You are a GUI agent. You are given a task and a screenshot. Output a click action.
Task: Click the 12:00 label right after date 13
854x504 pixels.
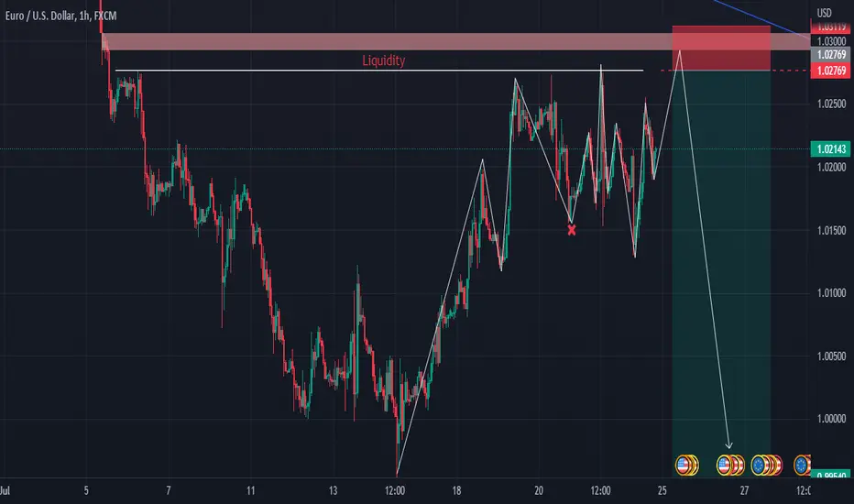[x=395, y=491]
